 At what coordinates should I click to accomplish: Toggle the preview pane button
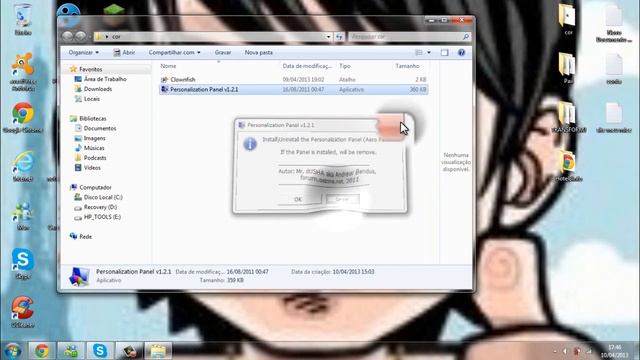pos(444,52)
